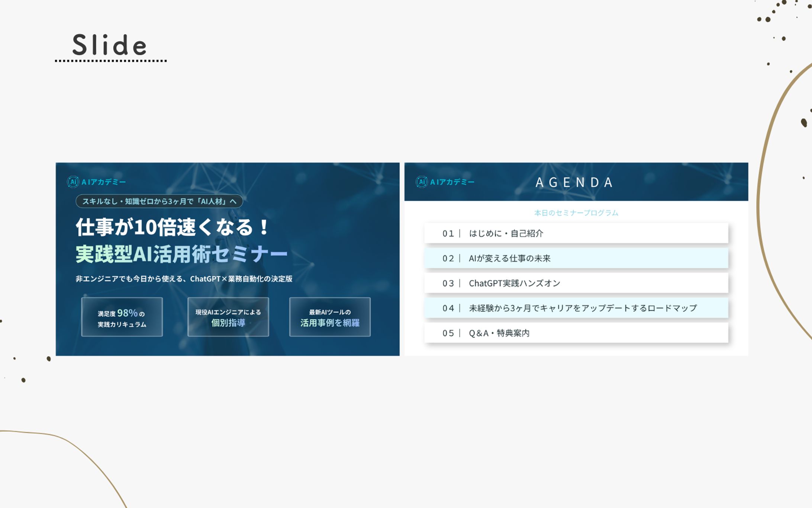Click the 'AGENDA' title text
The height and width of the screenshot is (508, 812).
pyautogui.click(x=574, y=182)
